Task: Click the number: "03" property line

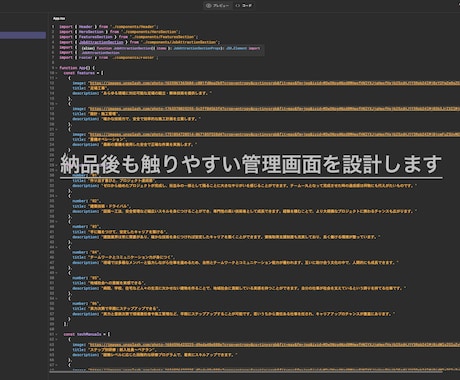Action: click(x=87, y=227)
